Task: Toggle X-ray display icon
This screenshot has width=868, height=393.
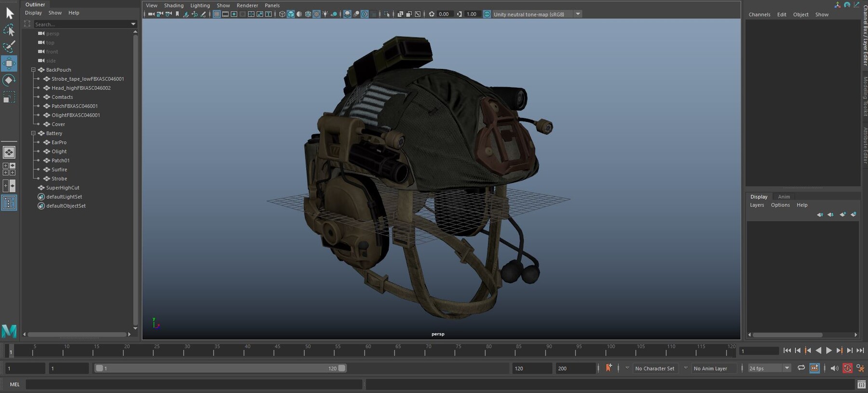Action: (400, 14)
